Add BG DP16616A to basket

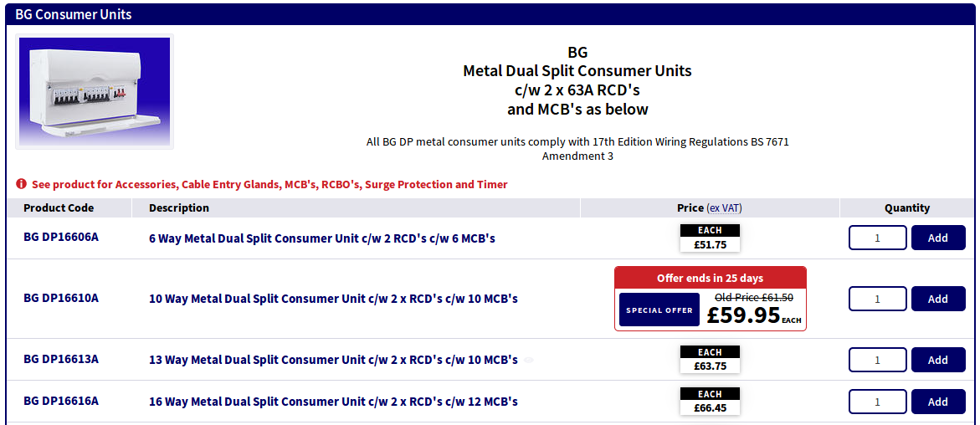(x=938, y=402)
